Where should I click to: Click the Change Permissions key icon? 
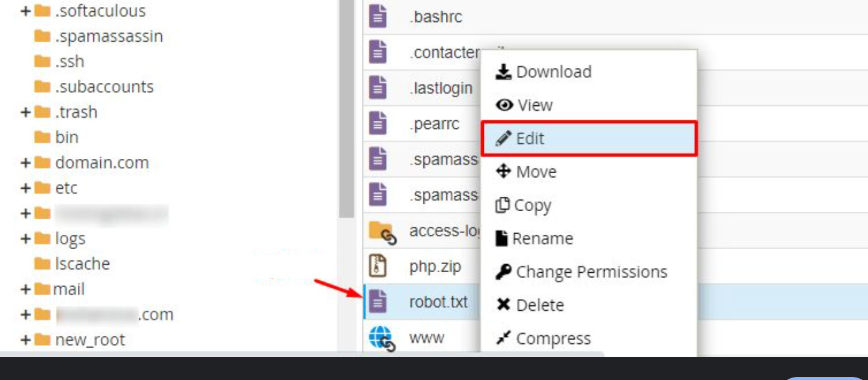coord(502,271)
